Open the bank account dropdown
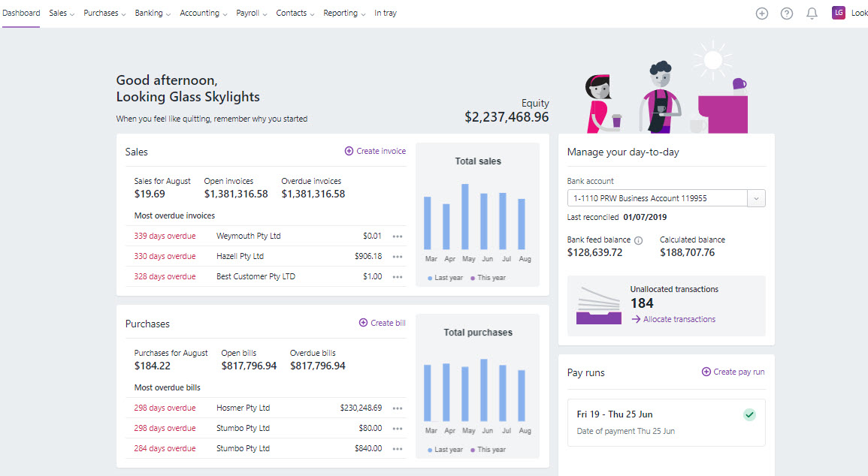The image size is (868, 476). pyautogui.click(x=756, y=198)
